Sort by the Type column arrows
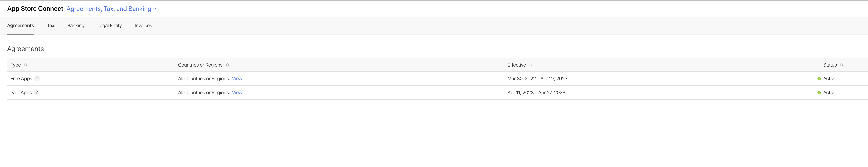The width and height of the screenshot is (868, 167). pyautogui.click(x=26, y=65)
